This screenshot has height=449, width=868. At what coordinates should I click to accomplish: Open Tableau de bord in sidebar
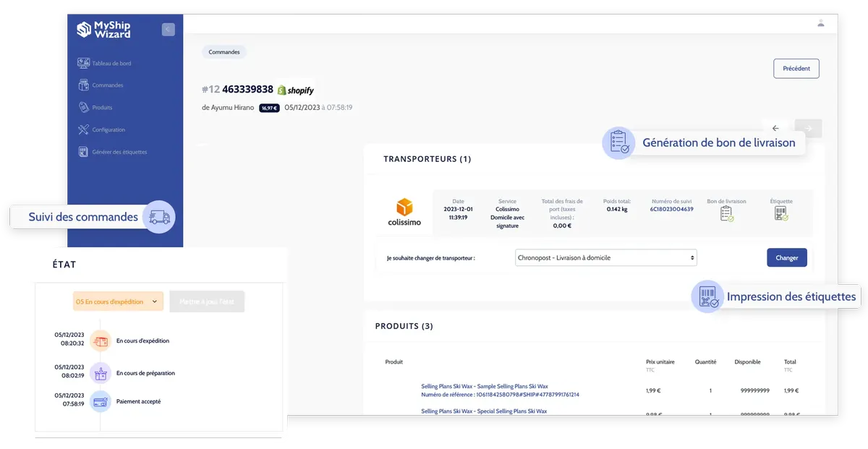point(111,64)
